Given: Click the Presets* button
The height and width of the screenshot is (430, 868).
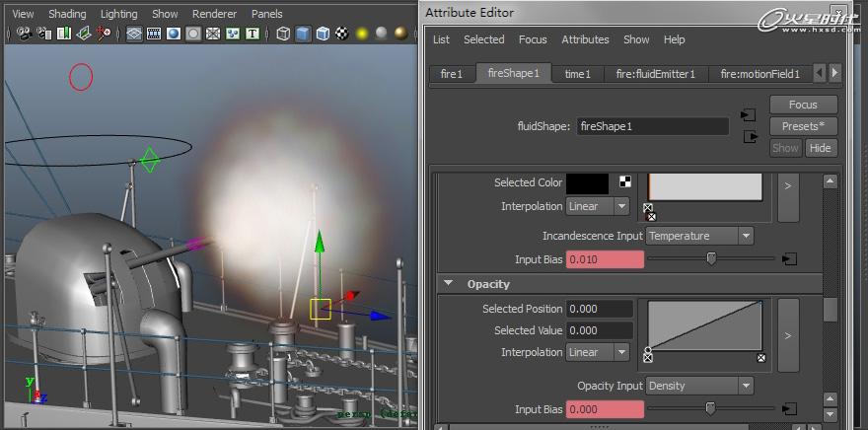Looking at the screenshot, I should click(803, 126).
